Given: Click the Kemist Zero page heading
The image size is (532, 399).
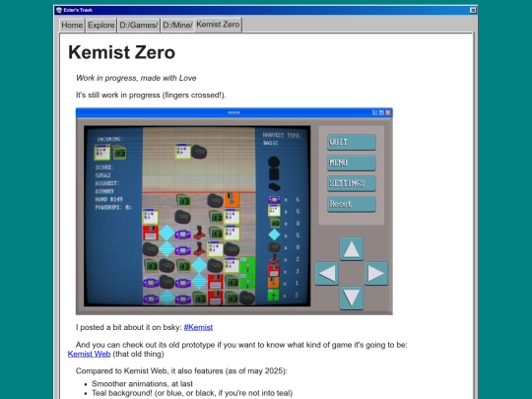Looking at the screenshot, I should 122,52.
